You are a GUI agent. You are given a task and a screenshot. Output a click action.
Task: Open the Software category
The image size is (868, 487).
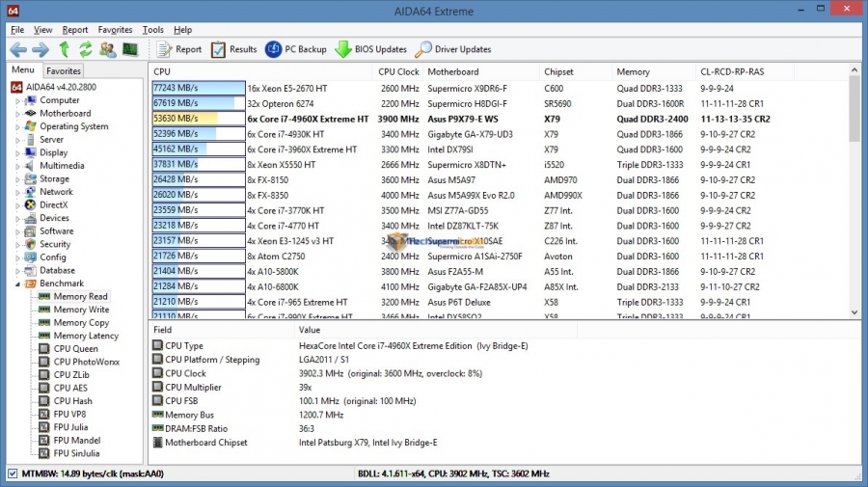56,230
